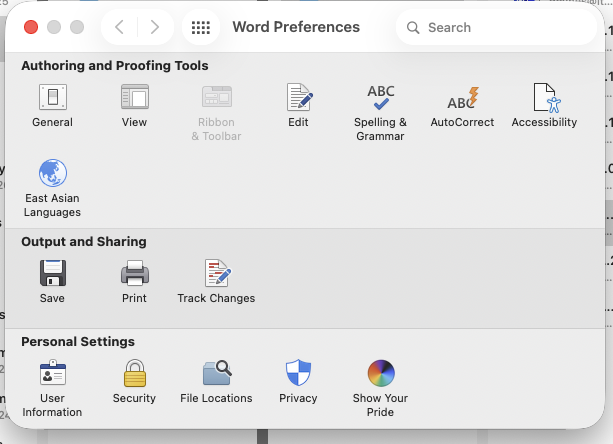Open Save preferences floppy icon

[52, 273]
